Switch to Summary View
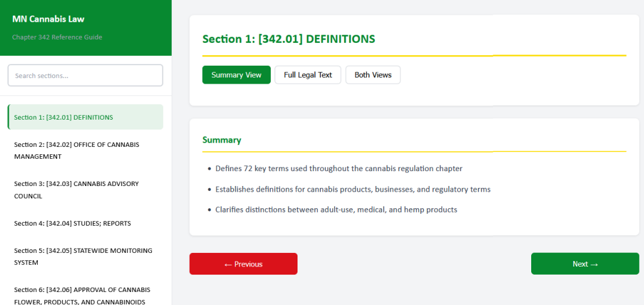Screen dimensions: 644x305 236,75
